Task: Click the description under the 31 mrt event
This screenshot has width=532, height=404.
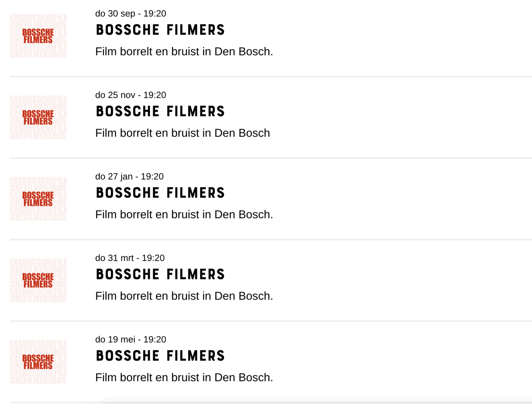Action: coord(184,296)
